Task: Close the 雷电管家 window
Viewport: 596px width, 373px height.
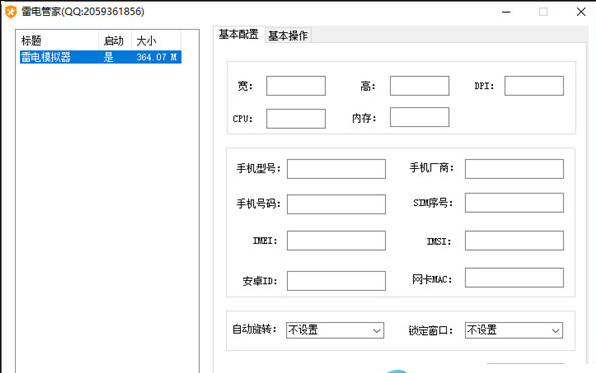Action: [581, 12]
